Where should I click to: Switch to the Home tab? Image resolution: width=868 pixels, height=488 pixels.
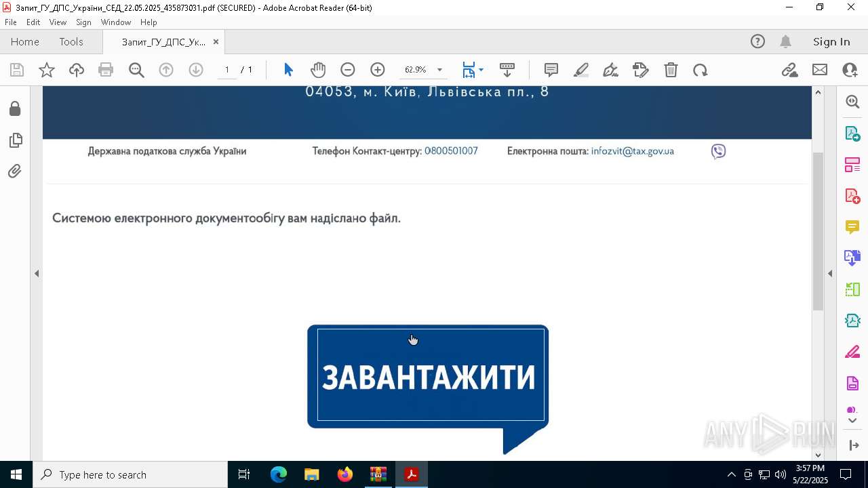click(x=25, y=42)
